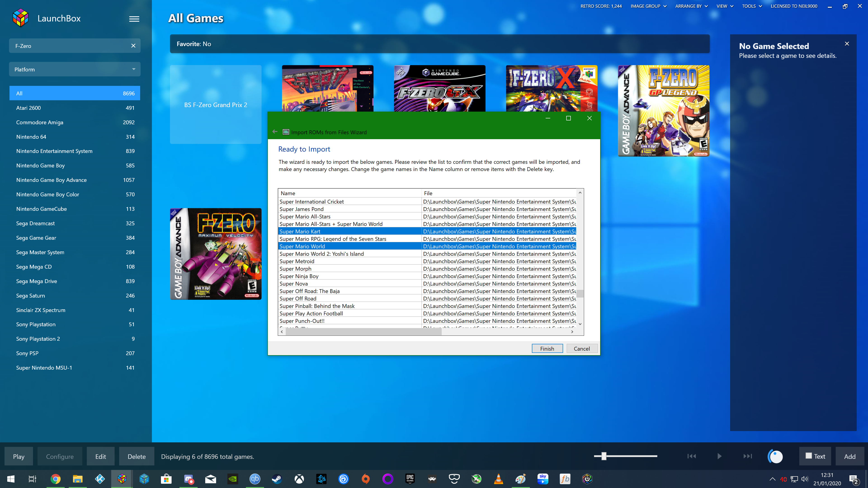This screenshot has width=868, height=488.
Task: Launch VLC media player from taskbar
Action: [x=498, y=479]
